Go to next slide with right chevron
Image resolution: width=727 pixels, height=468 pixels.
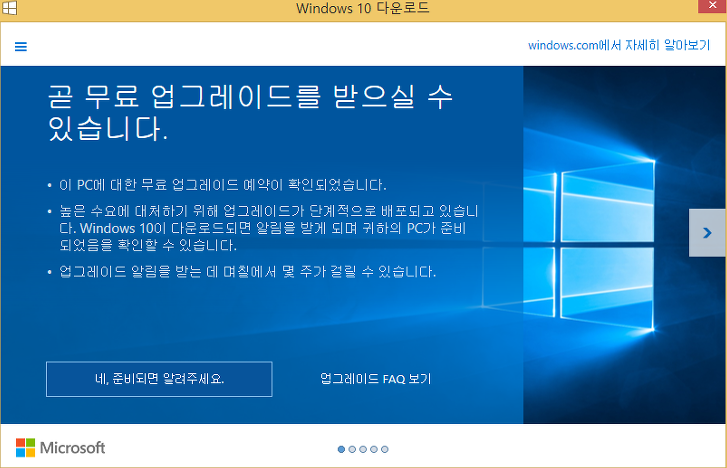tap(707, 233)
